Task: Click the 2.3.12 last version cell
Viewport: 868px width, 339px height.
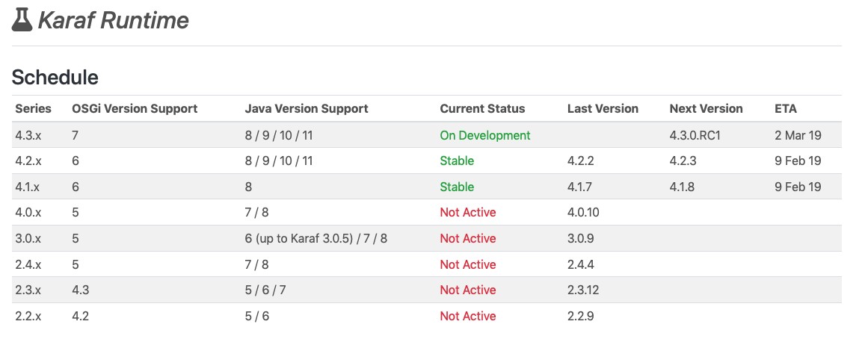Action: point(583,290)
